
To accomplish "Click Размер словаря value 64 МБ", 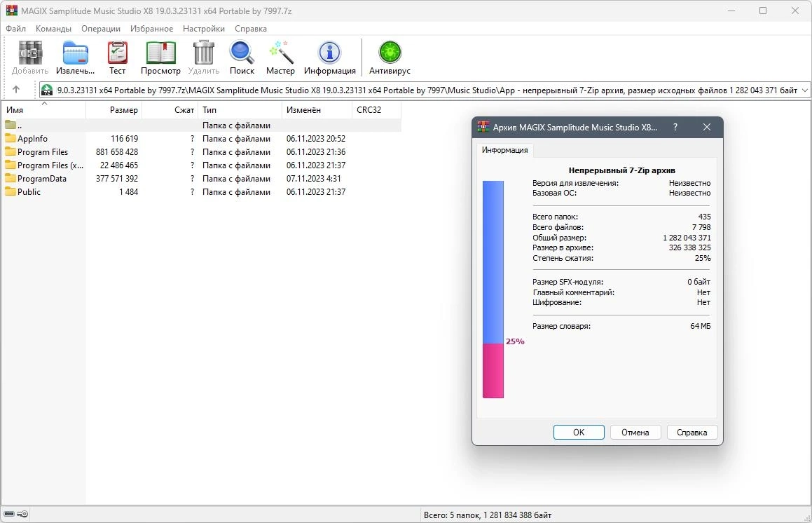I will tap(700, 326).
